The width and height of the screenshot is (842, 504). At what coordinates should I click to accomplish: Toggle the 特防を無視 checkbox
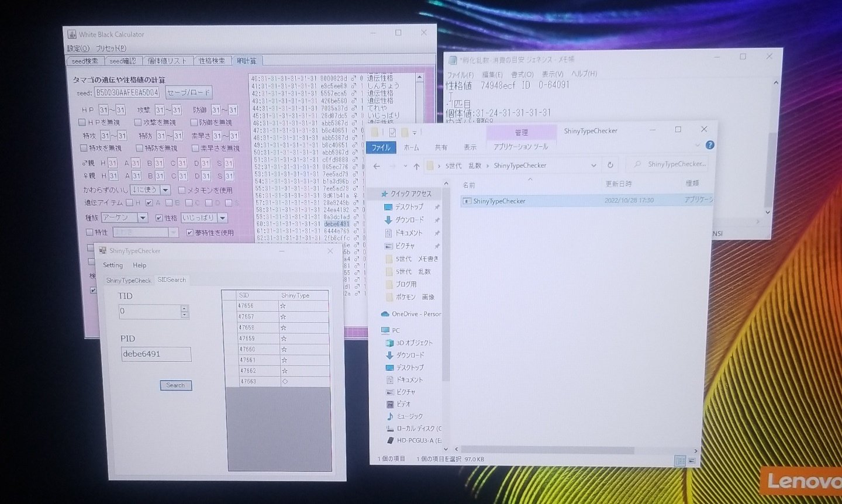coord(140,148)
